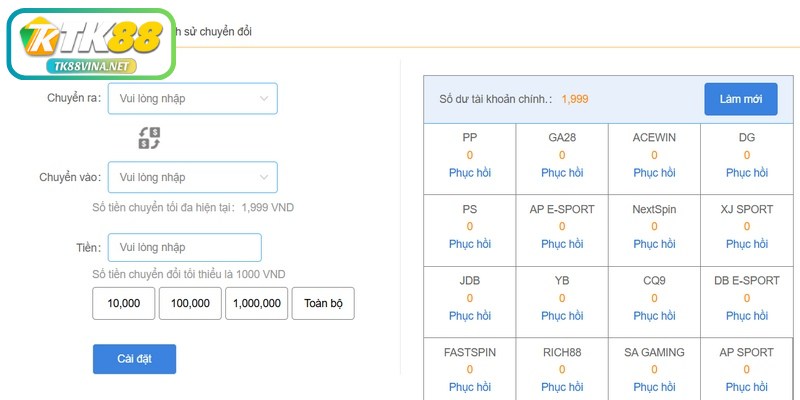The width and height of the screenshot is (800, 400).
Task: Select the 10,000 quick amount button
Action: [123, 303]
